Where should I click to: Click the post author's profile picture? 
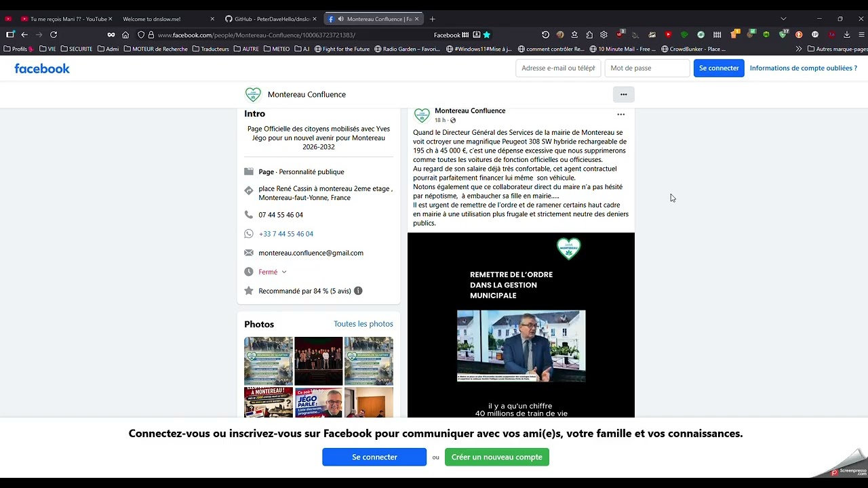click(x=422, y=116)
